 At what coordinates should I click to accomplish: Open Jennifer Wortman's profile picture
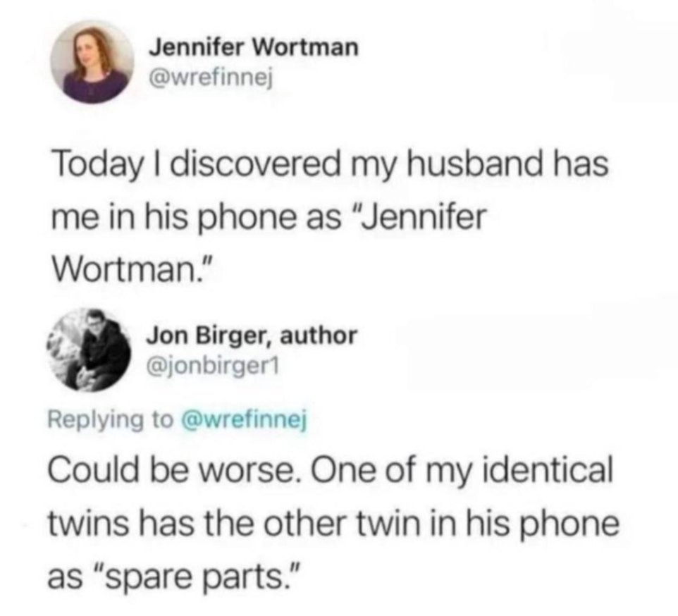(x=92, y=61)
